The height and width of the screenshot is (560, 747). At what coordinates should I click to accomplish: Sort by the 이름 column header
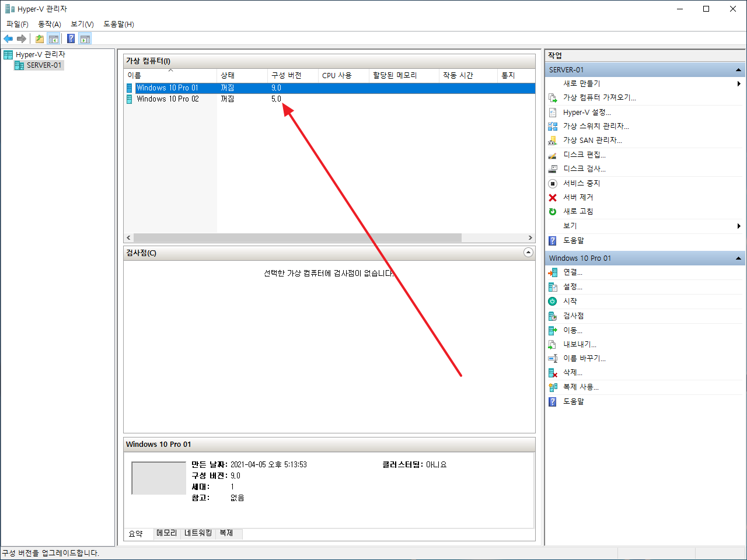[x=170, y=75]
